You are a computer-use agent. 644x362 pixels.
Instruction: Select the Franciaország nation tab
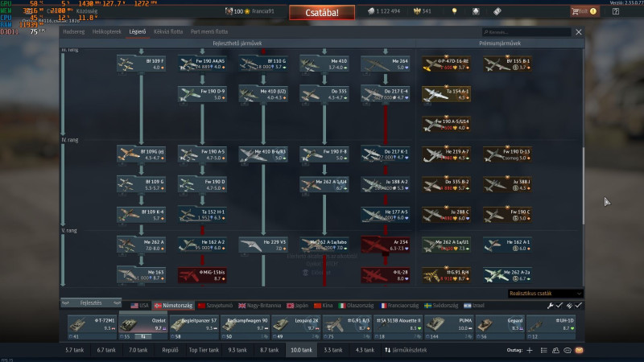[x=399, y=306]
